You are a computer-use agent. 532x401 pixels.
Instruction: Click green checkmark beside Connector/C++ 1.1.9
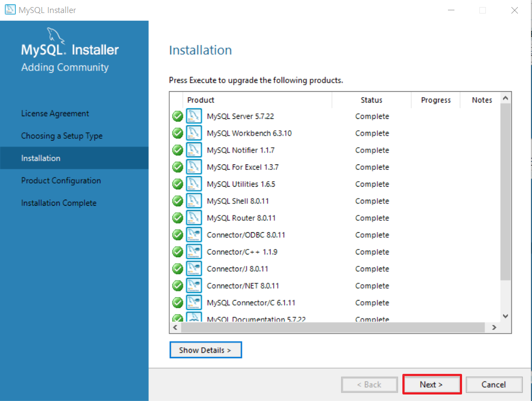point(177,252)
